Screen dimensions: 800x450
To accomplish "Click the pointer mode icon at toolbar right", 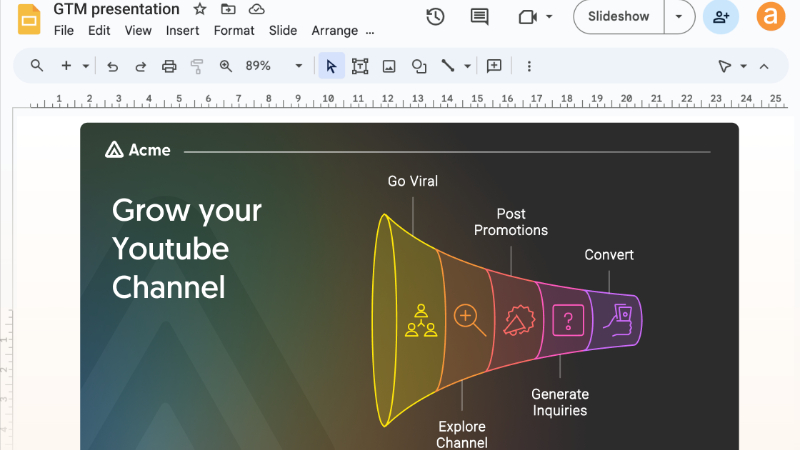I will (724, 66).
